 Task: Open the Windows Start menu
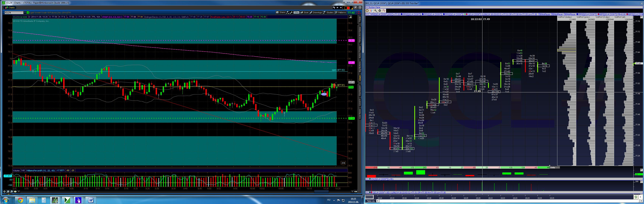click(5, 200)
